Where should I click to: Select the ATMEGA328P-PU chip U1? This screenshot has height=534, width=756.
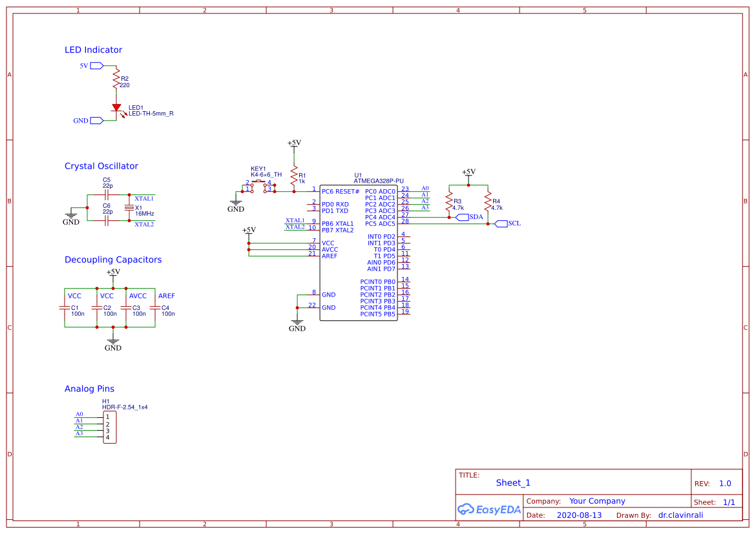tap(359, 252)
